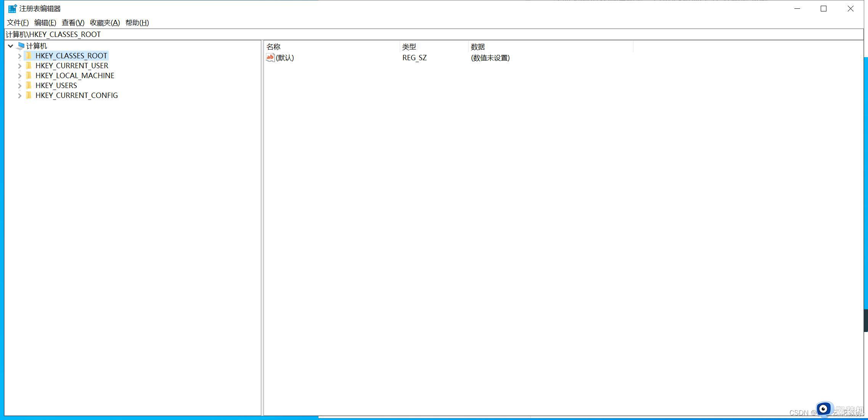Maximize the Registry Editor window
The image size is (868, 420).
click(x=823, y=8)
